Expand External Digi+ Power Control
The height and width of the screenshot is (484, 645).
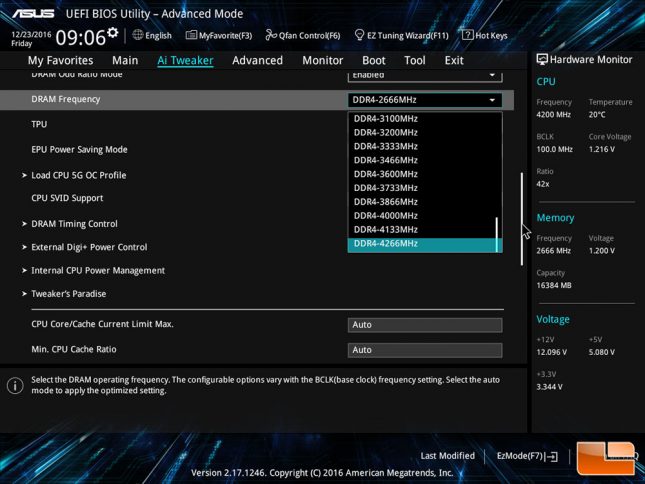(x=89, y=247)
